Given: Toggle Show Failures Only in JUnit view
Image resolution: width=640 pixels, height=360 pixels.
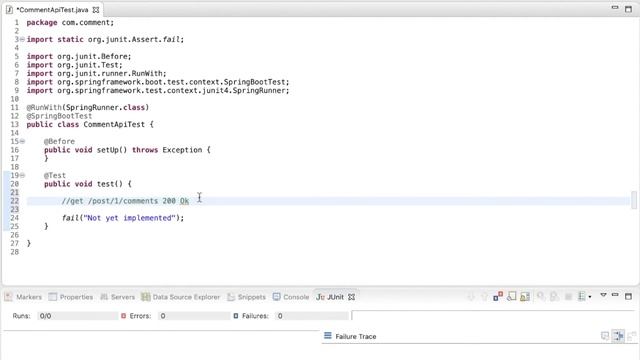Looking at the screenshot, I should point(498,297).
